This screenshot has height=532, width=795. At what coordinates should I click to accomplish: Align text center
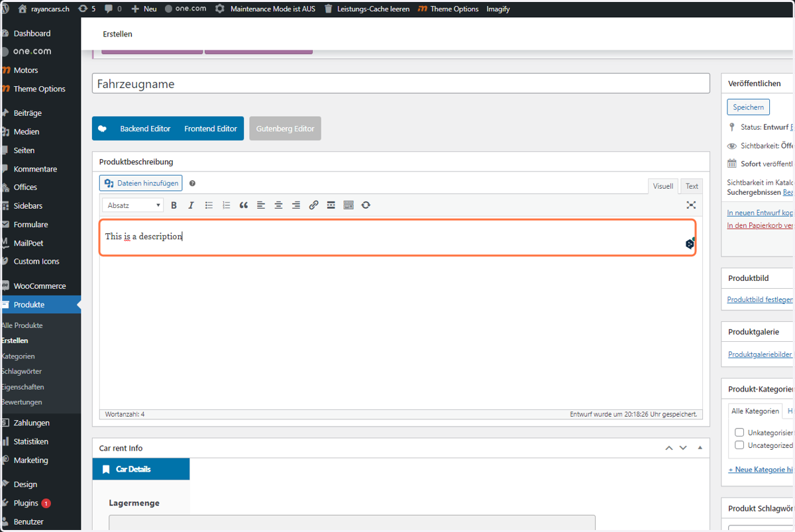278,205
